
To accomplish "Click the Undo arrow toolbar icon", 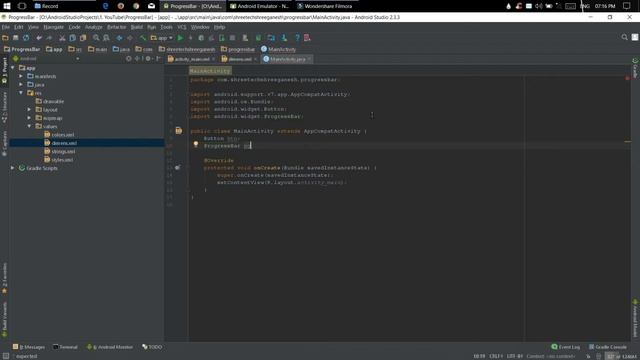I will [x=39, y=38].
